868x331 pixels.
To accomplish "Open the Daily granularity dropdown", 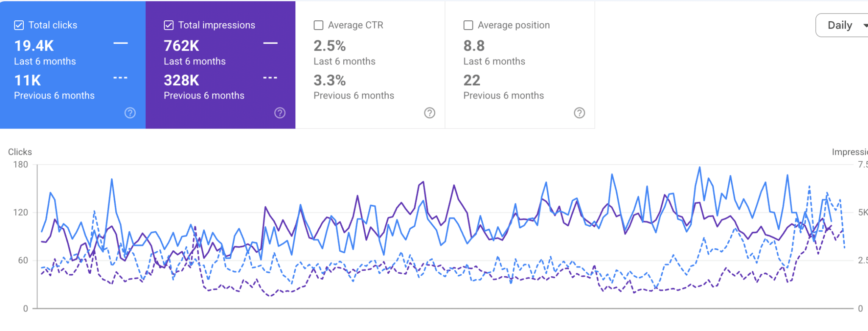I will [x=842, y=25].
